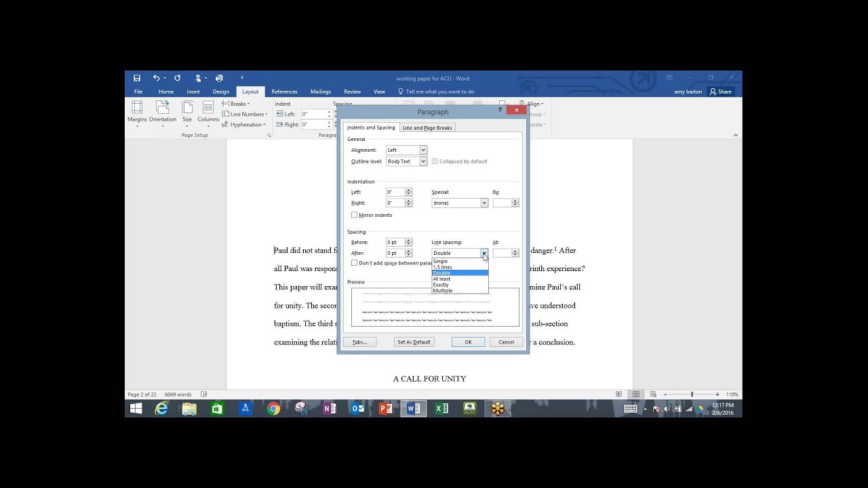Click the Windows Start button
868x488 pixels.
coord(136,409)
